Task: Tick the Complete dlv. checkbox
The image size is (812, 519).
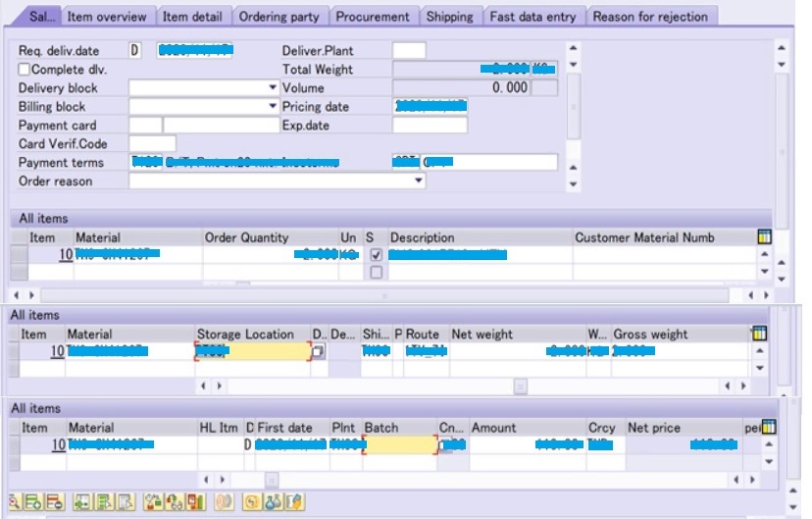Action: pyautogui.click(x=25, y=70)
